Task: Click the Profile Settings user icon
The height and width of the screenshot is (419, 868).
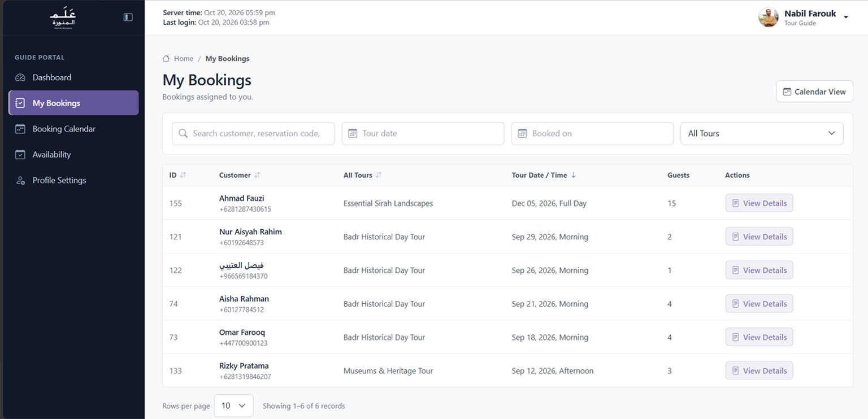Action: pyautogui.click(x=20, y=181)
